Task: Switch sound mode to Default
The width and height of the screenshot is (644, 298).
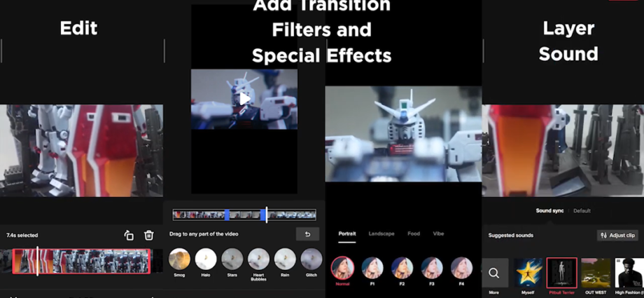Action: [582, 210]
